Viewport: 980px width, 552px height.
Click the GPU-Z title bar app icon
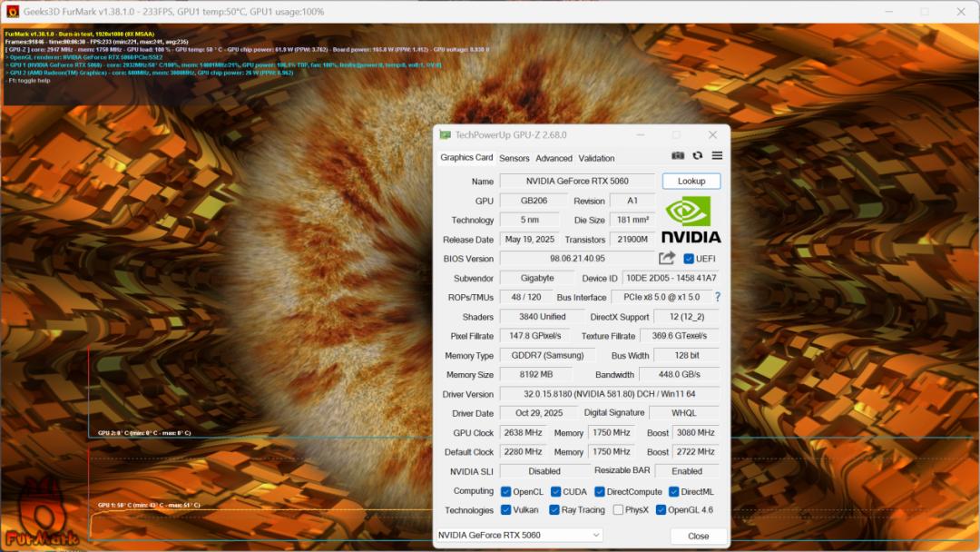[445, 135]
